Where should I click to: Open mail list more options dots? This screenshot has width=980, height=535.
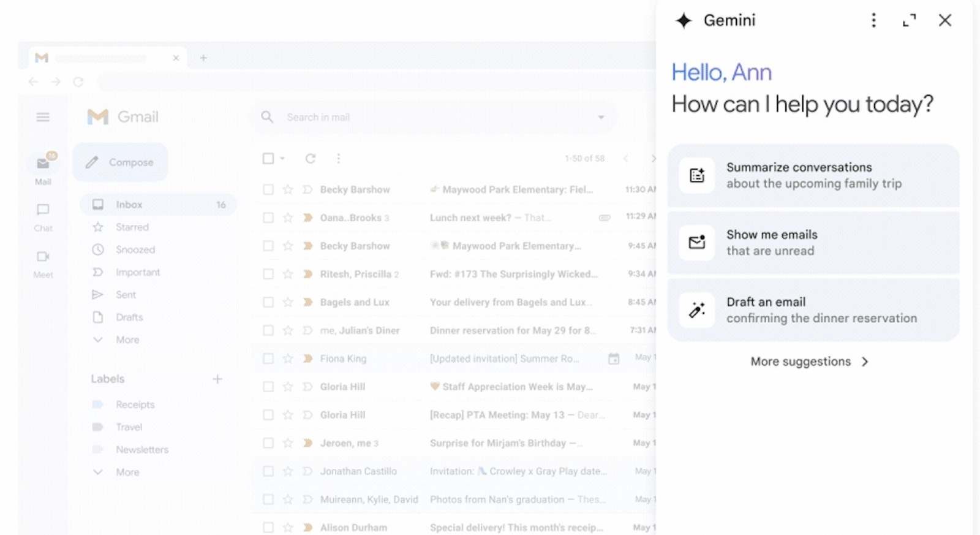pos(338,158)
